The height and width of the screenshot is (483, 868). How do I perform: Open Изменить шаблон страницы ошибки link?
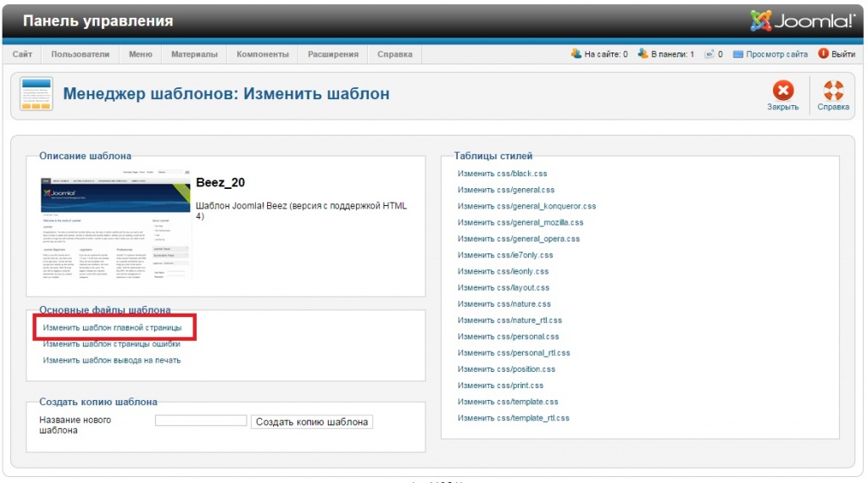tap(112, 344)
